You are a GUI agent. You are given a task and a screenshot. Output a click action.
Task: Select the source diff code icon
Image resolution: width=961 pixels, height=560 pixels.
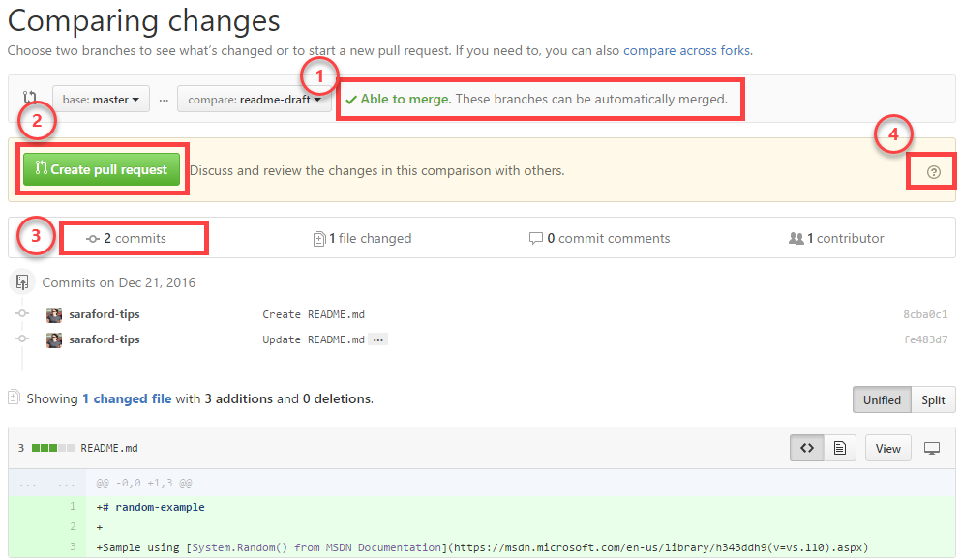click(x=806, y=448)
